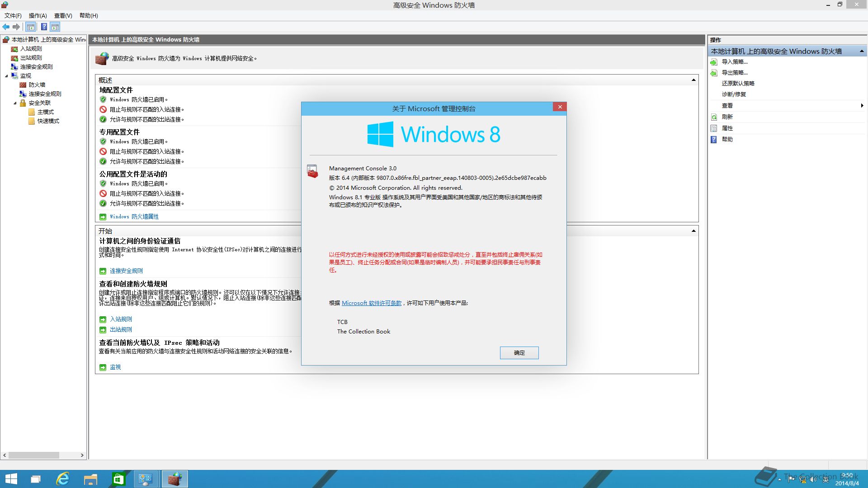This screenshot has width=868, height=488.
Task: Open the 监视 link in main pane
Action: (115, 367)
